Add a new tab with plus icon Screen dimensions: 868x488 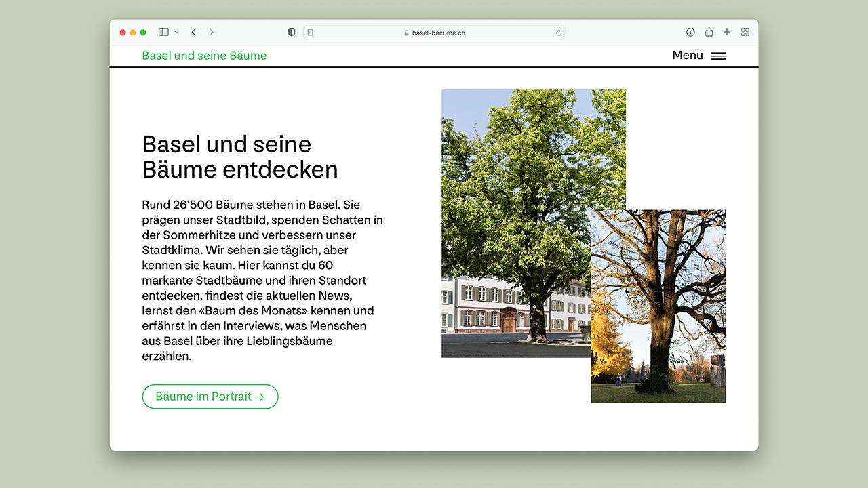(727, 32)
